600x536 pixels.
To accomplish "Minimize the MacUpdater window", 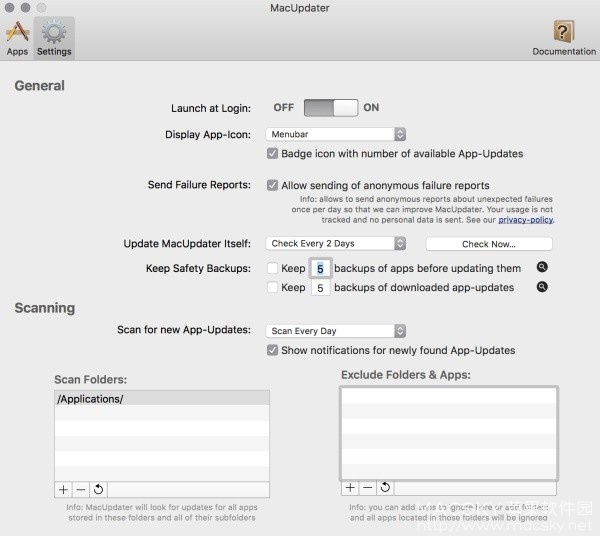I will point(25,7).
